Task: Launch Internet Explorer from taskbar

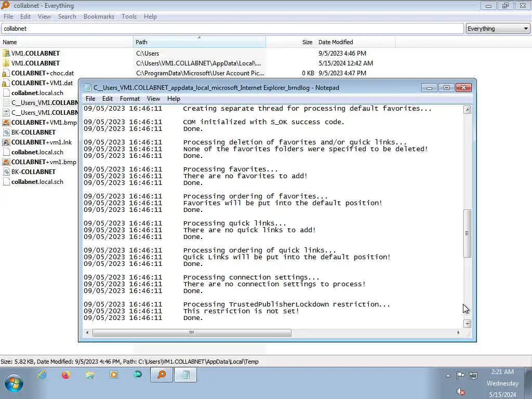Action: [43, 375]
